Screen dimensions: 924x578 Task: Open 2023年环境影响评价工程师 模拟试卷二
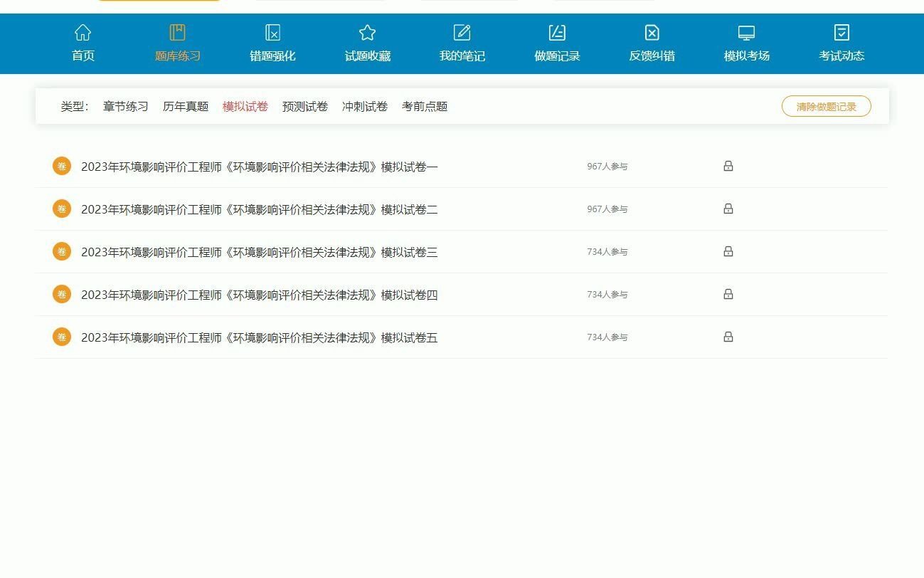pyautogui.click(x=260, y=209)
